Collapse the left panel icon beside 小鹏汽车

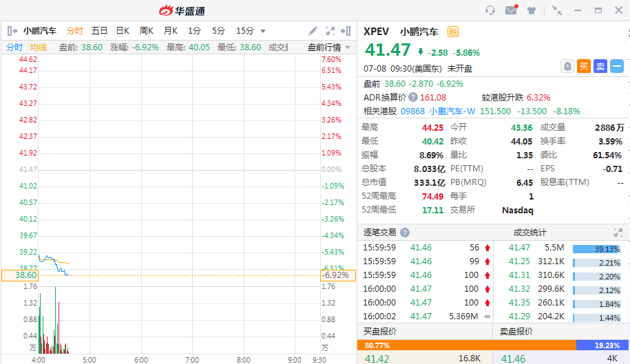pos(12,31)
